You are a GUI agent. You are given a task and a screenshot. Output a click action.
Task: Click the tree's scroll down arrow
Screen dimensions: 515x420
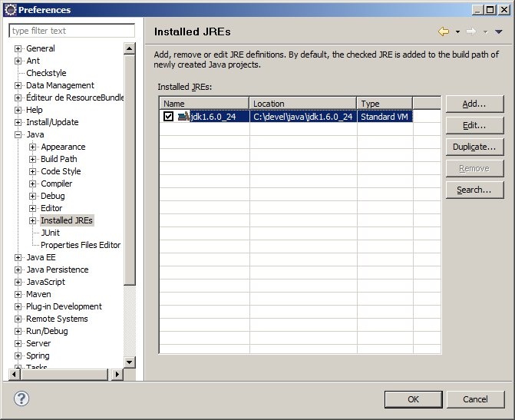click(x=130, y=362)
